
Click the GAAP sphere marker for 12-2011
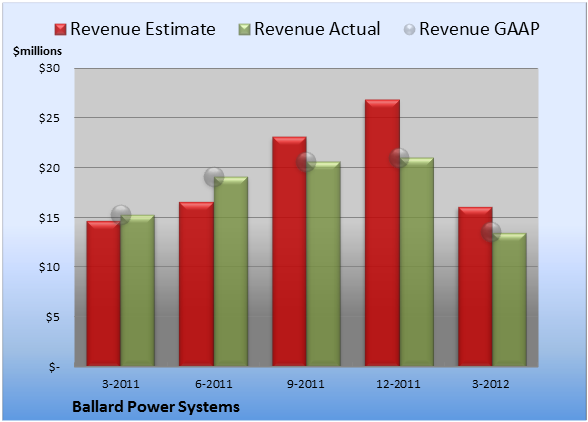(399, 158)
